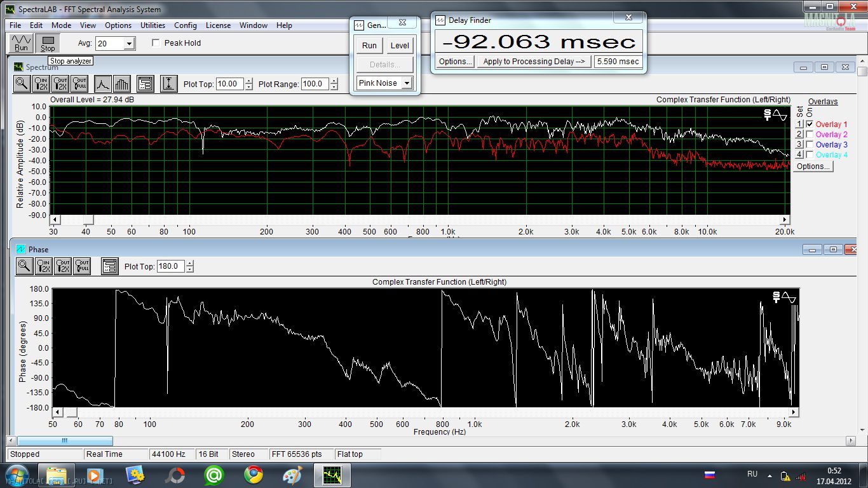The height and width of the screenshot is (488, 868).
Task: Enable Overlay 3 checkbox
Action: point(810,145)
